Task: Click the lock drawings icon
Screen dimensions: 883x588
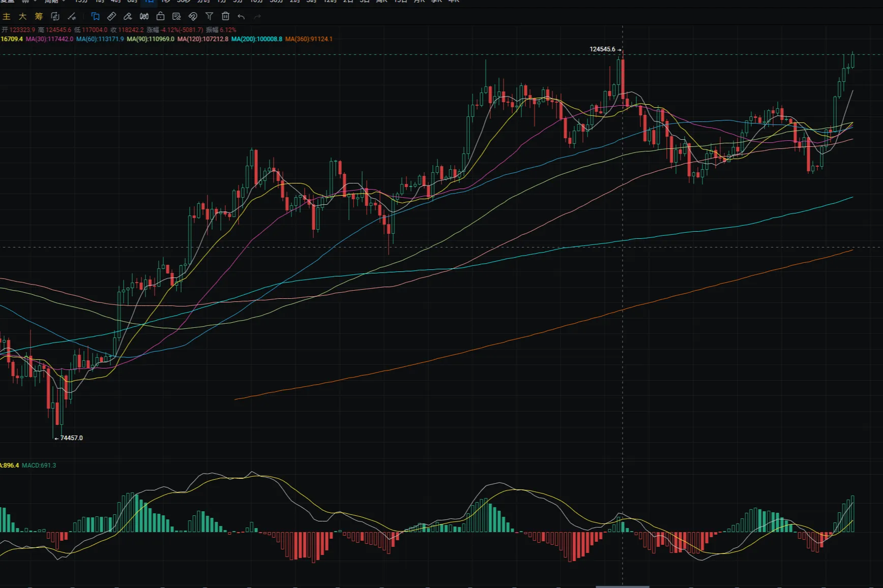Action: coord(160,16)
